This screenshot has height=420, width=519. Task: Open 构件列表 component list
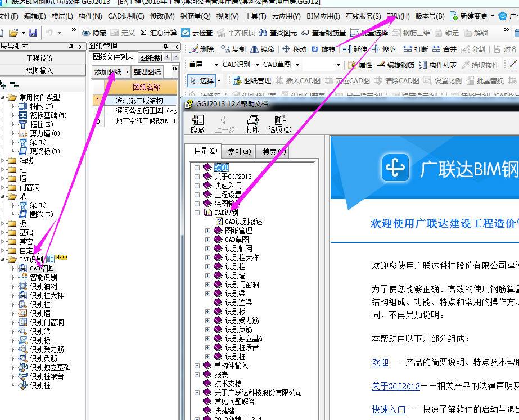437,65
